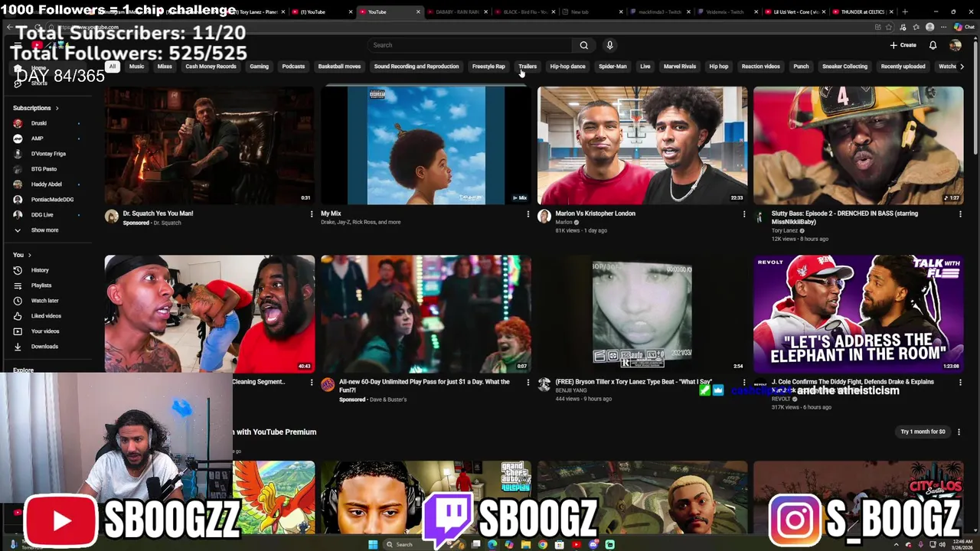Screen dimensions: 980x551
Task: Select the Marvel Rivals filter chip
Action: pos(680,67)
